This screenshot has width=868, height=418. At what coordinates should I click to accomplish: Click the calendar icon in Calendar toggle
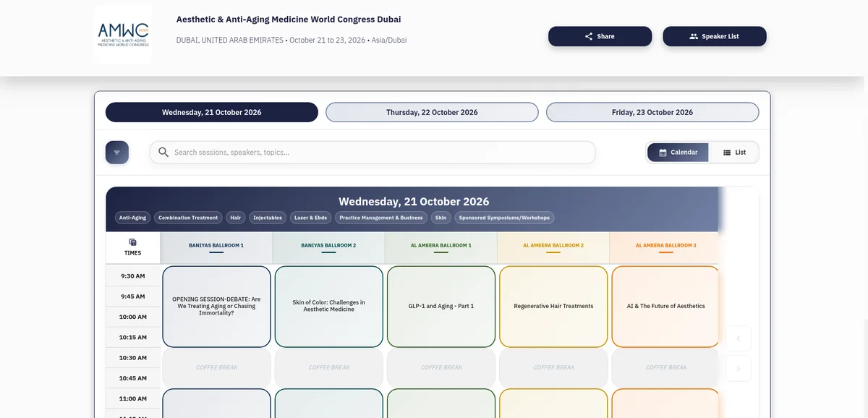(x=663, y=153)
